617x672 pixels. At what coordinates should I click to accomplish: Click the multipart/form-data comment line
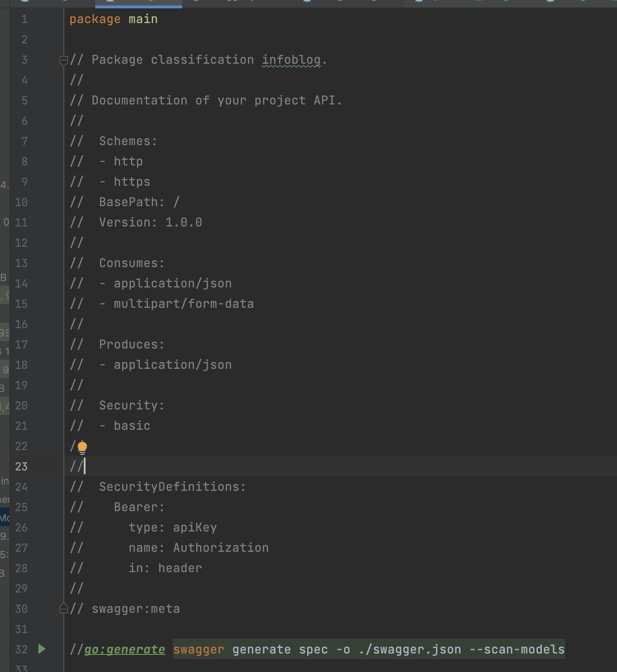pos(183,304)
